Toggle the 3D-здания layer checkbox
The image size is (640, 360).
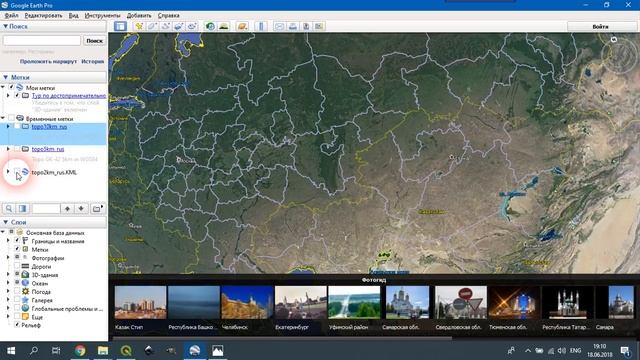click(17, 275)
